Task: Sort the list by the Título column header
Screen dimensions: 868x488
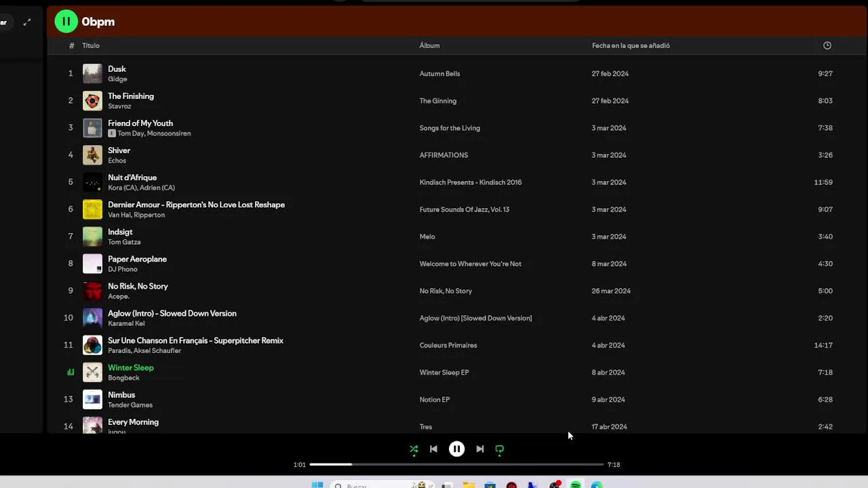Action: pos(91,45)
